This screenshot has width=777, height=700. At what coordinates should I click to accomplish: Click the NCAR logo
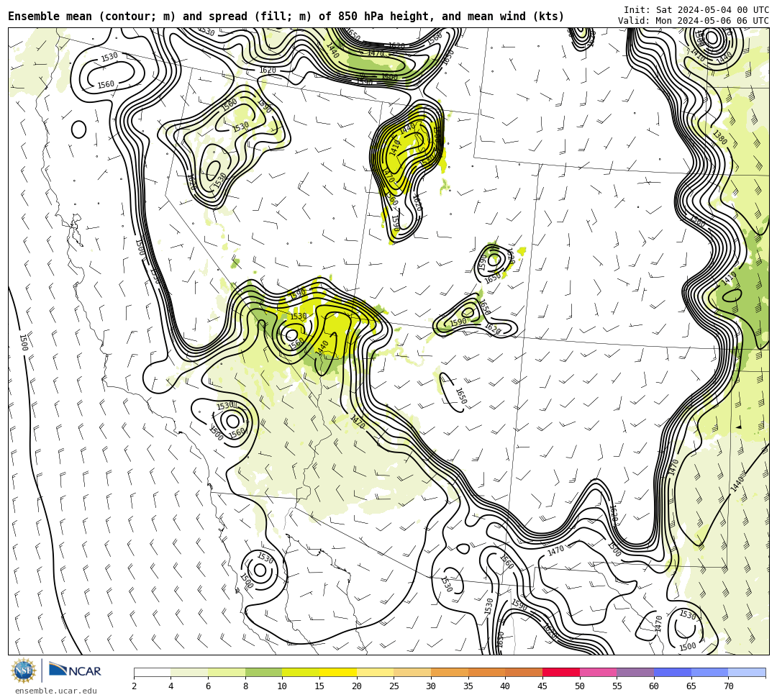[75, 671]
